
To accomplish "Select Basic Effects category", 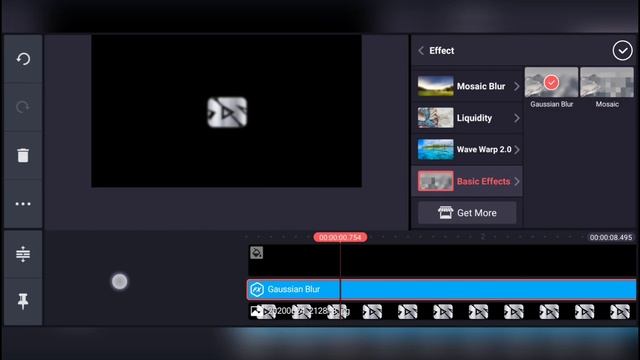I will [467, 181].
